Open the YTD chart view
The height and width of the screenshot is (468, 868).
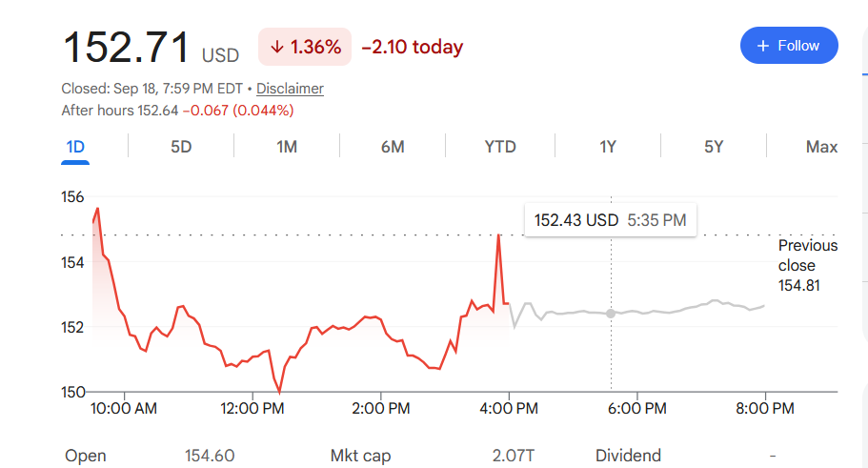click(500, 147)
